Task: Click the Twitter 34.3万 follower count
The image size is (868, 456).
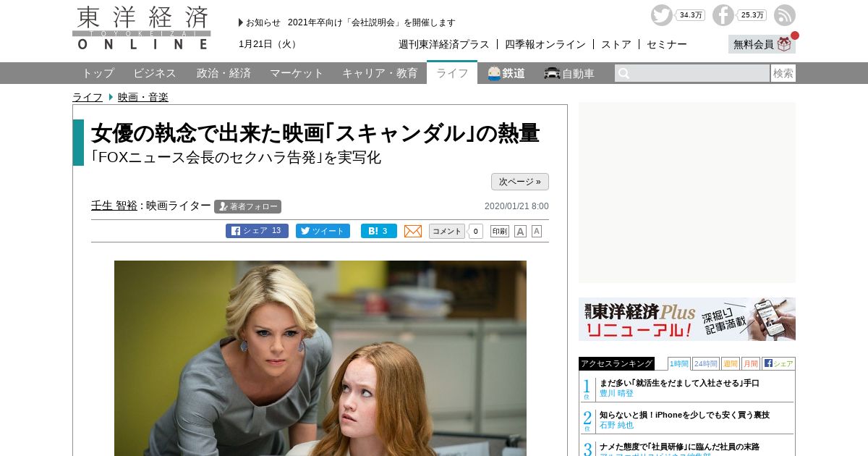Action: click(690, 15)
